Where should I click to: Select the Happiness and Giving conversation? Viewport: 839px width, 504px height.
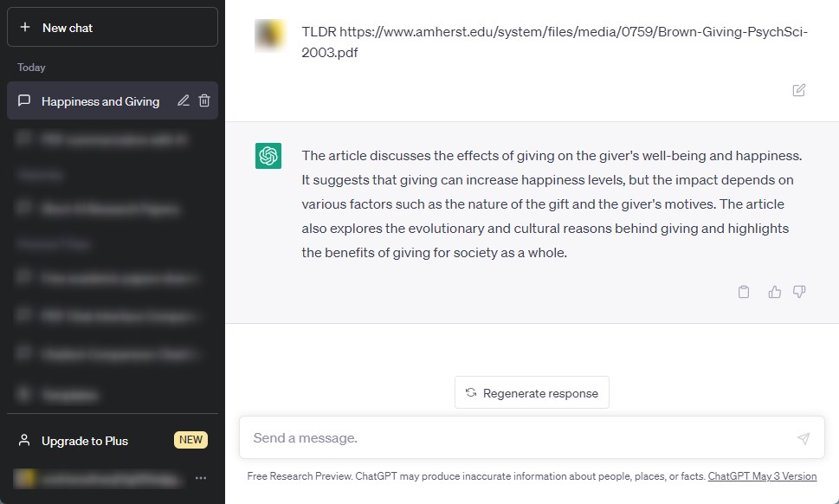coord(100,100)
